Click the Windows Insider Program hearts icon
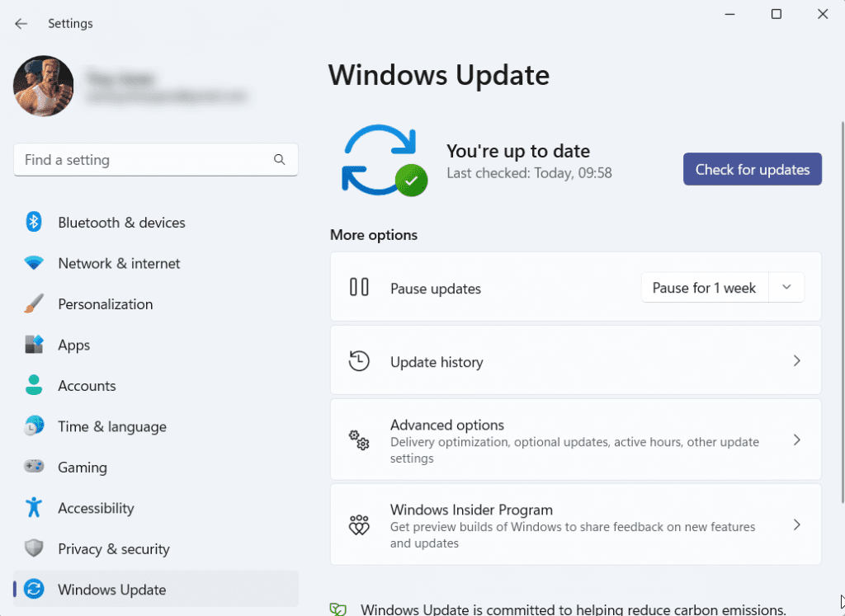The width and height of the screenshot is (845, 616). click(x=359, y=524)
